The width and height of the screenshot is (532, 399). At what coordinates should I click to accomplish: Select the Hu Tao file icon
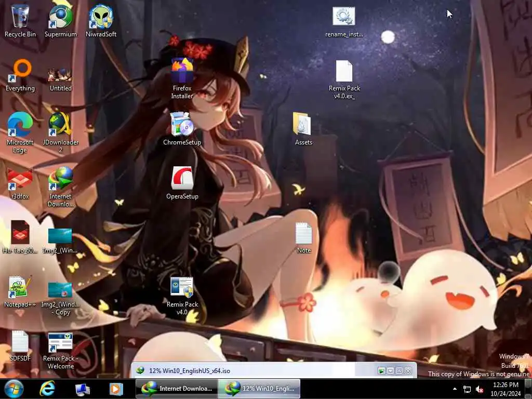pyautogui.click(x=20, y=237)
